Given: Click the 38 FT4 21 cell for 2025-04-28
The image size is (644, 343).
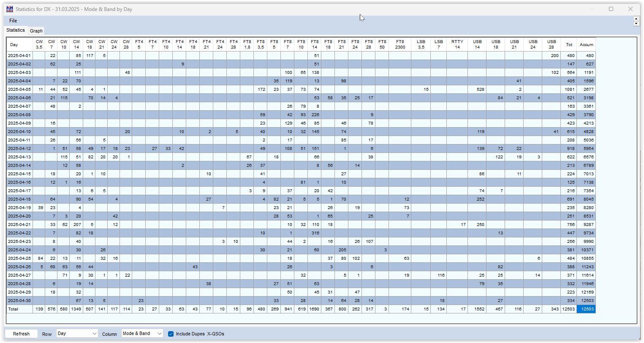Looking at the screenshot, I should pyautogui.click(x=207, y=284).
